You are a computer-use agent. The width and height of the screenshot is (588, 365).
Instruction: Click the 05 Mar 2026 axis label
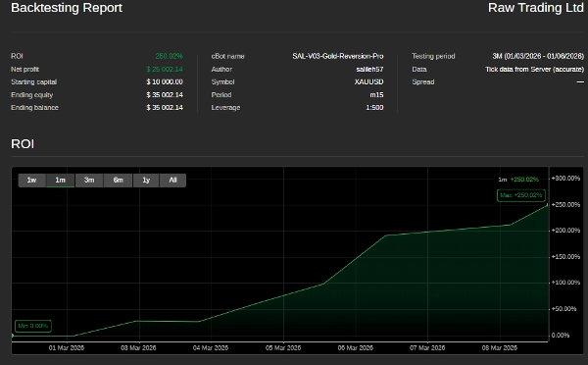(x=283, y=348)
